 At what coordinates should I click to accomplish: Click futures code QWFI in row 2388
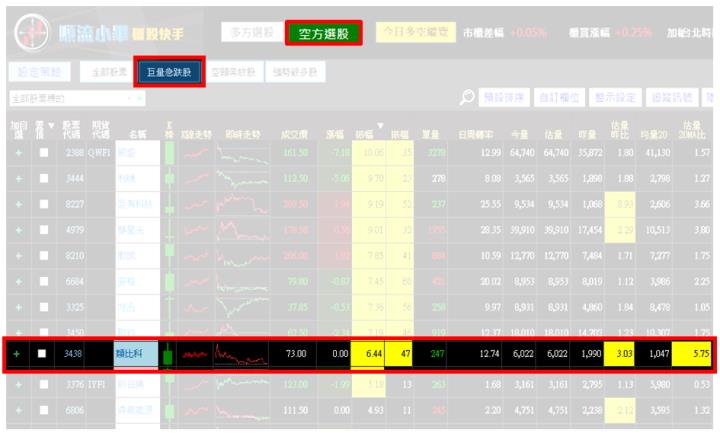click(x=99, y=152)
